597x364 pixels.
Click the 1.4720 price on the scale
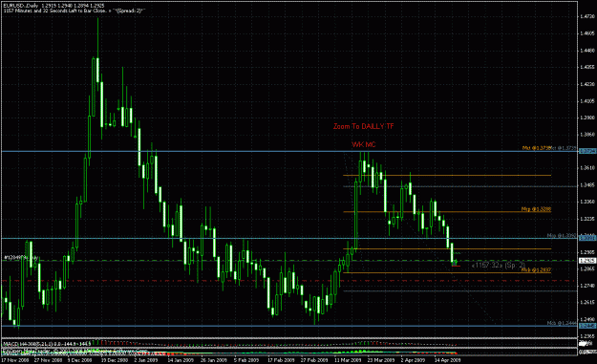(587, 17)
